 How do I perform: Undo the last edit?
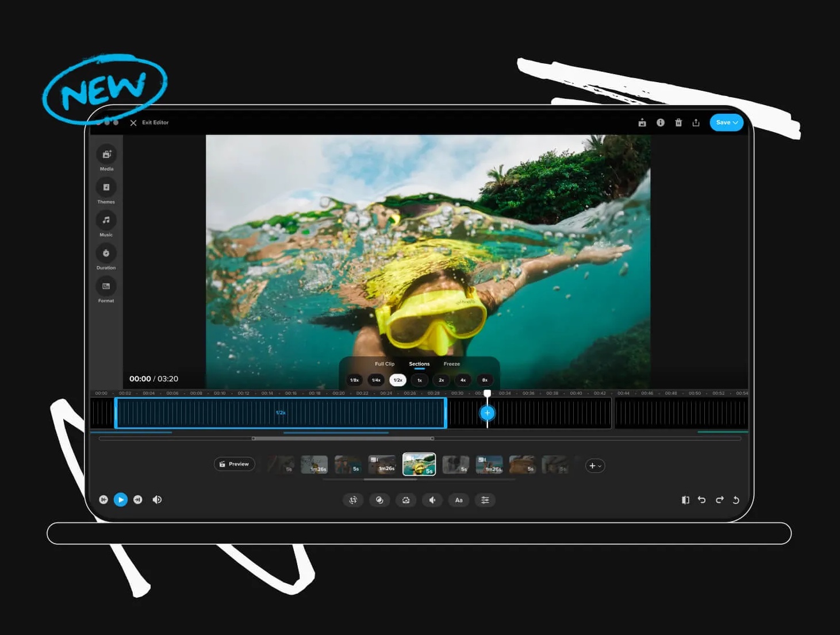(x=702, y=500)
